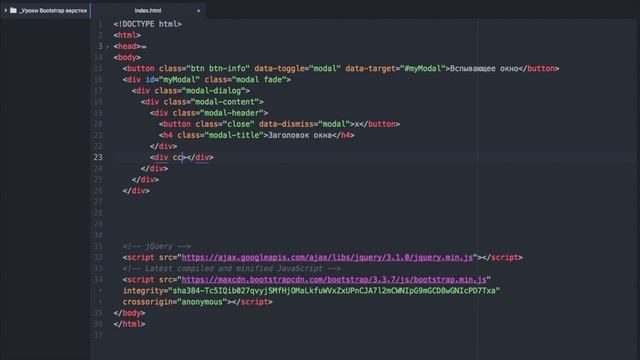Image resolution: width=640 pixels, height=360 pixels.
Task: Click the "modal fade" class value
Action: (261, 80)
